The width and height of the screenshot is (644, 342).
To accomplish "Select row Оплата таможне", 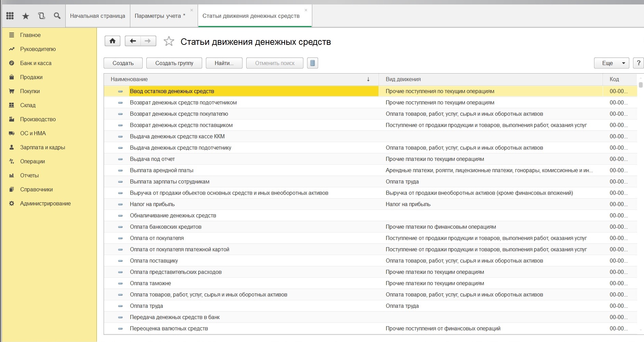I will [370, 283].
